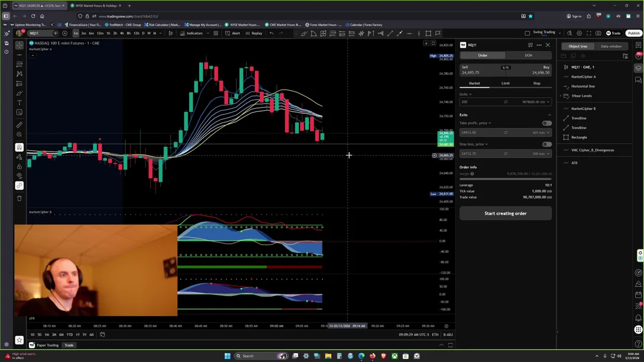Open the Units dropdown
The height and width of the screenshot is (362, 644).
(x=465, y=94)
